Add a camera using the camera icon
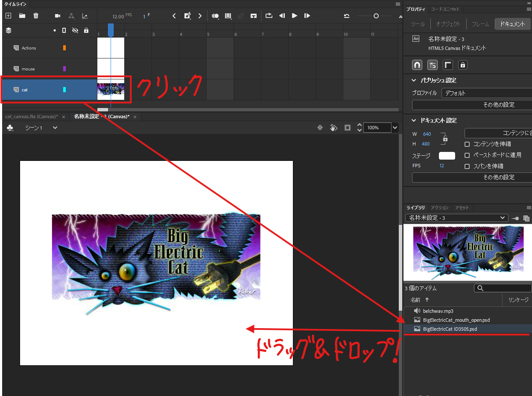 pos(58,16)
